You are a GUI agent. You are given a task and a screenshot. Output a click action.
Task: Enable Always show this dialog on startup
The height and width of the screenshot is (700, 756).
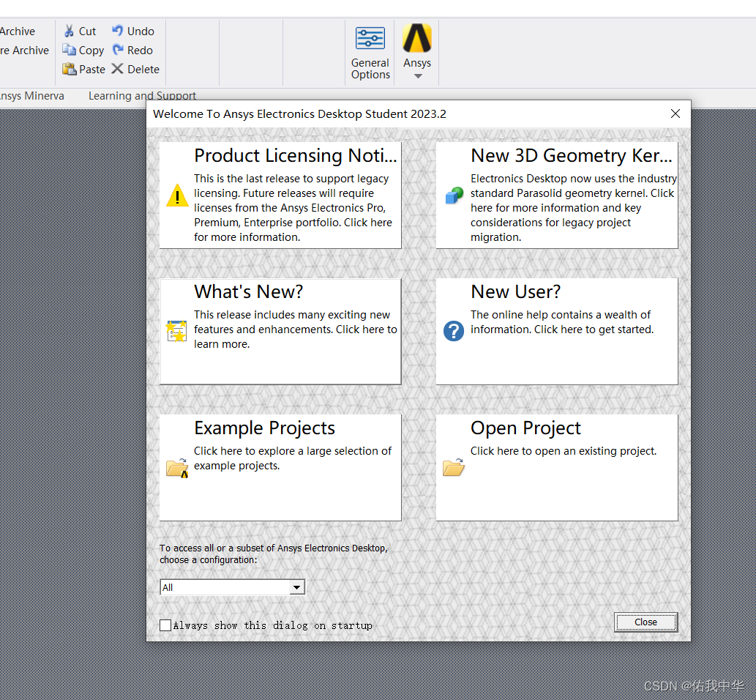[x=165, y=625]
